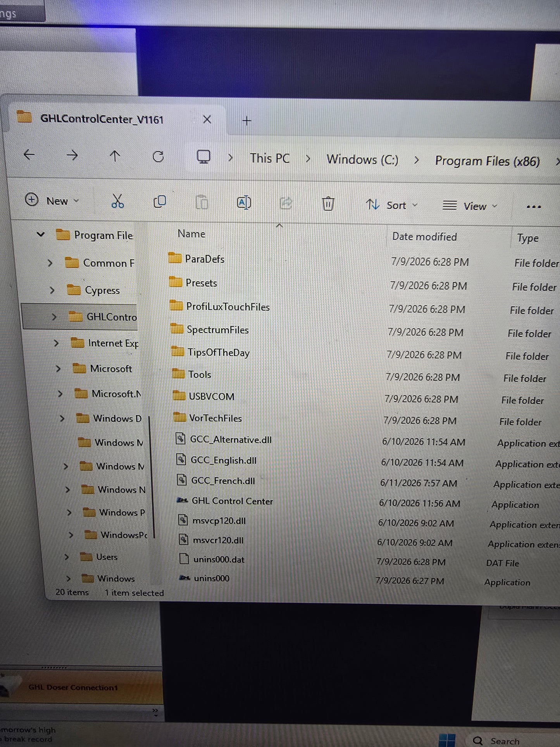Open the Windows Start button
Image resolution: width=560 pixels, height=747 pixels.
point(446,740)
